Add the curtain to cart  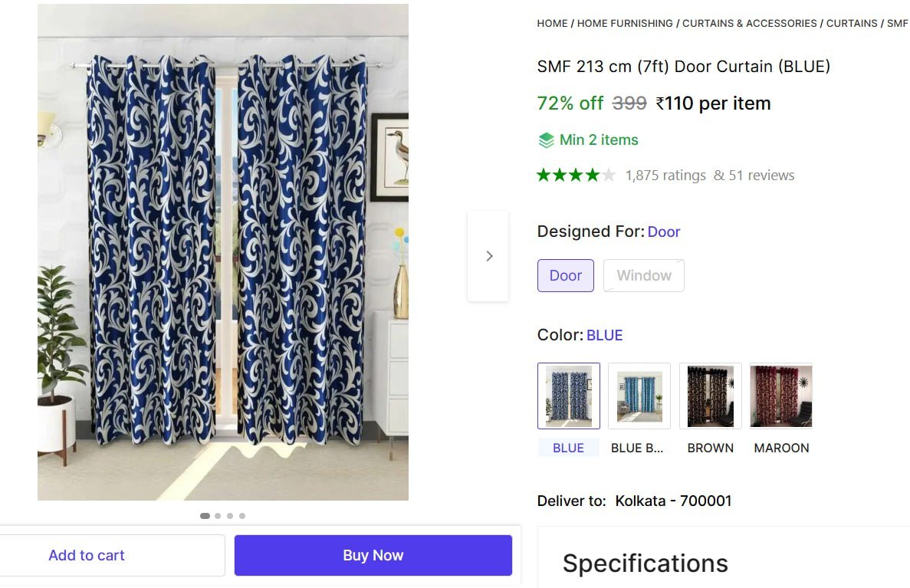pyautogui.click(x=87, y=555)
